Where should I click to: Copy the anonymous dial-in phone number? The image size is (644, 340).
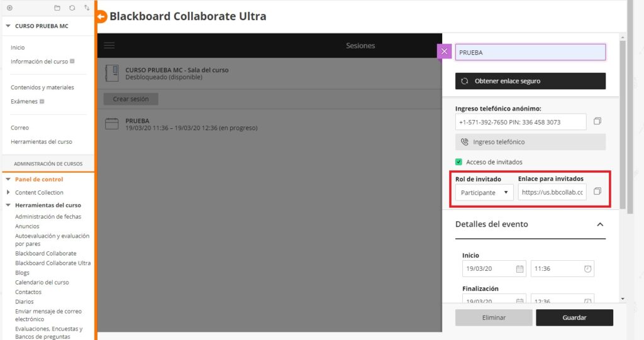coord(597,121)
